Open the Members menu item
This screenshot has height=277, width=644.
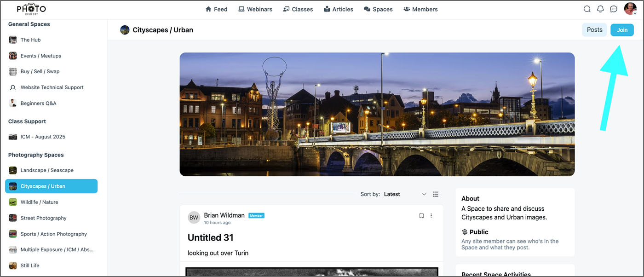pos(420,9)
